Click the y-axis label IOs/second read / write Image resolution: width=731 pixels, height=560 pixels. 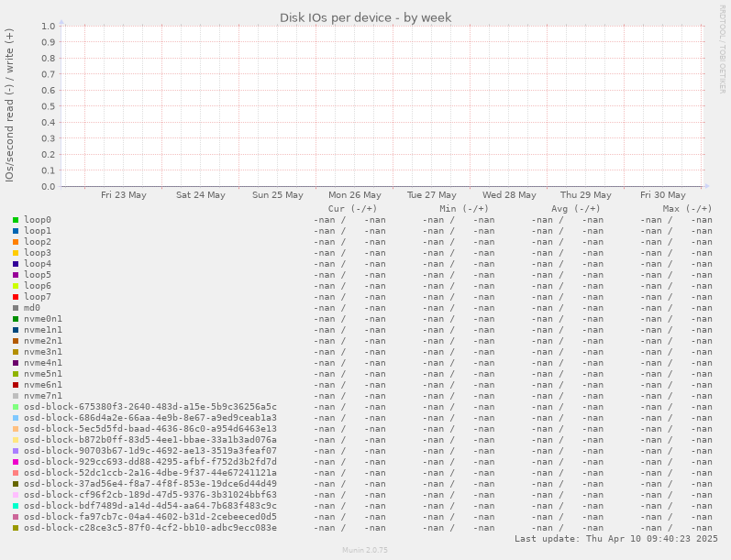tap(9, 105)
